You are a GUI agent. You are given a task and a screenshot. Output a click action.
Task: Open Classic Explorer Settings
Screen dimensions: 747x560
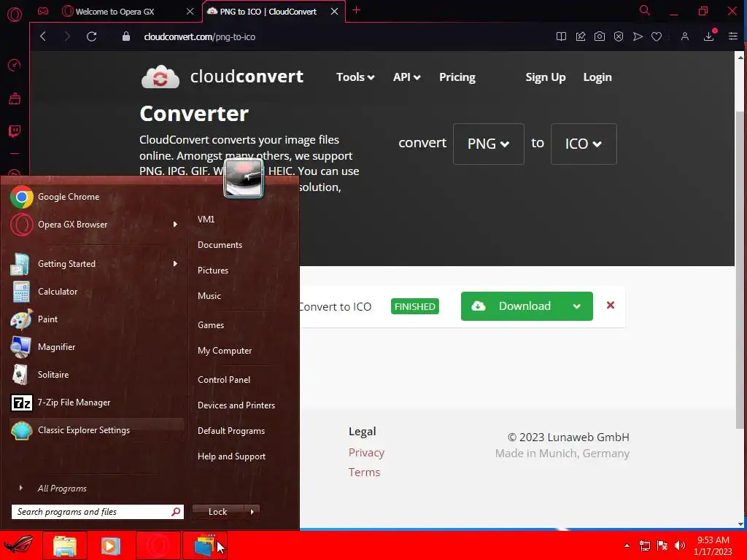(x=96, y=430)
